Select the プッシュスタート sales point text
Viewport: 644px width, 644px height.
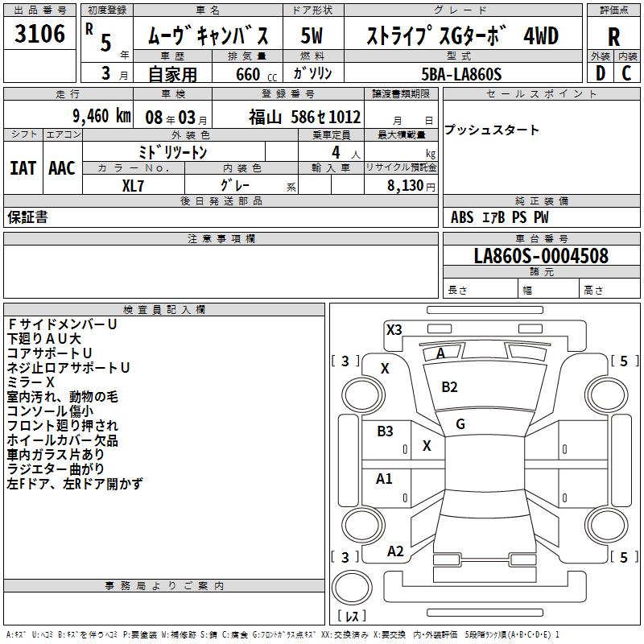click(492, 130)
